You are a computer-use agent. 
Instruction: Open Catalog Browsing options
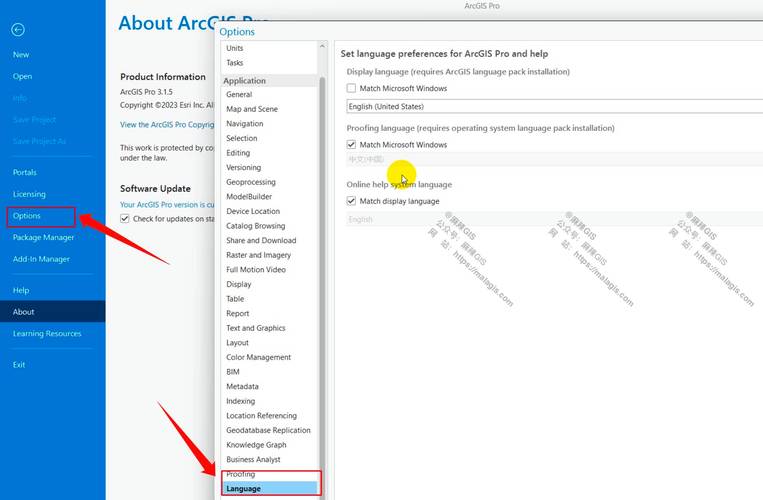pyautogui.click(x=256, y=226)
